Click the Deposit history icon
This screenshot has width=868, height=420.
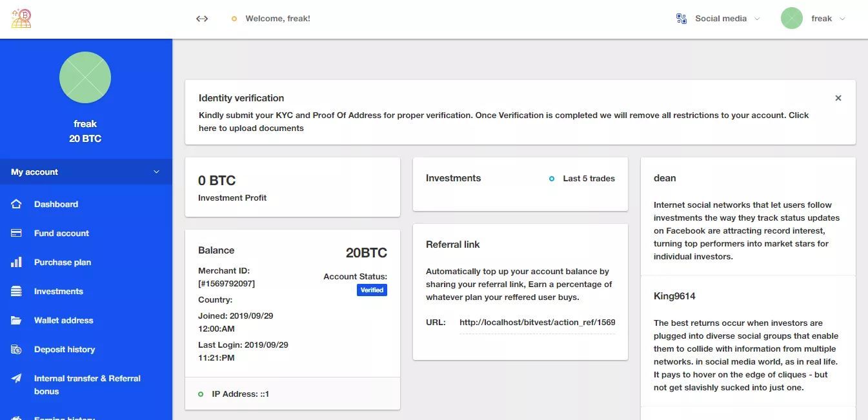click(x=17, y=349)
